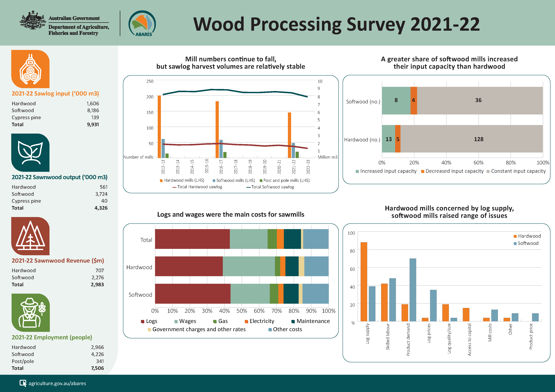The height and width of the screenshot is (392, 555).
Task: Click the softwood increased capacity segment '8'
Action: coord(396,101)
